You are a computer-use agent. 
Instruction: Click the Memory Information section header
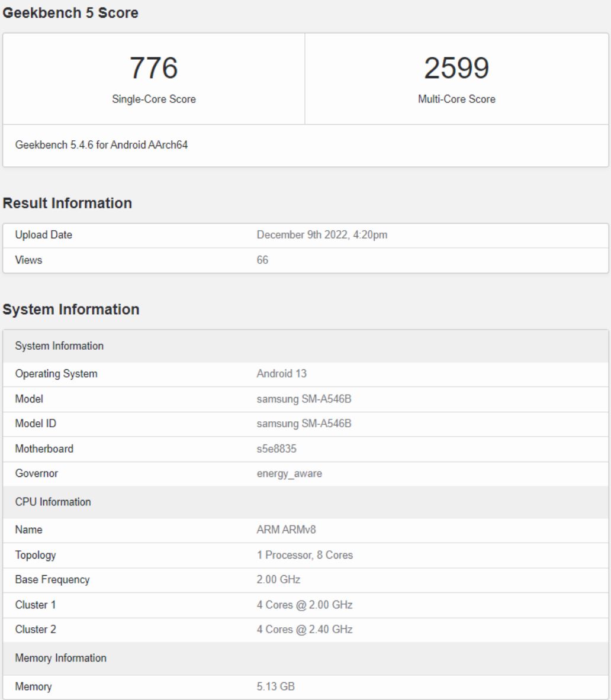pos(305,659)
